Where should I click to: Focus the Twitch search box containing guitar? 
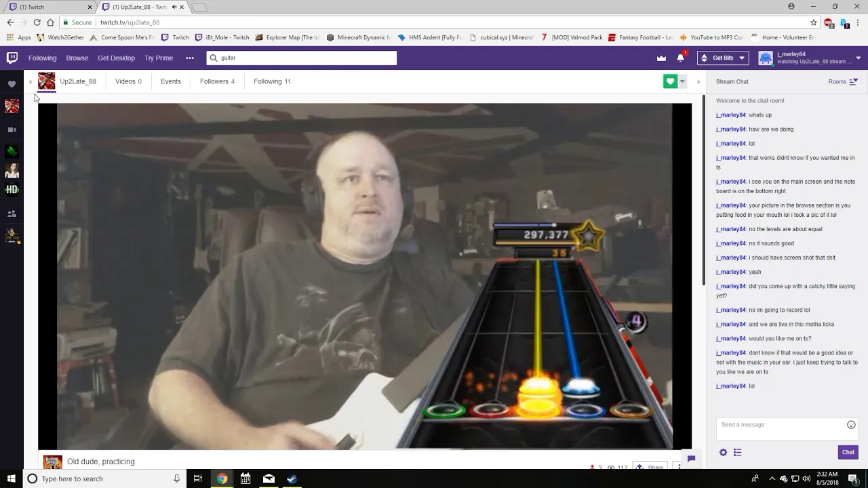(x=302, y=58)
